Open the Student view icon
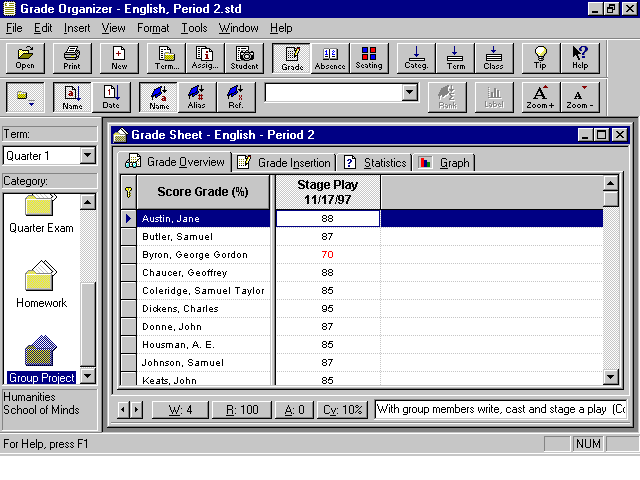The height and width of the screenshot is (480, 640). [244, 58]
